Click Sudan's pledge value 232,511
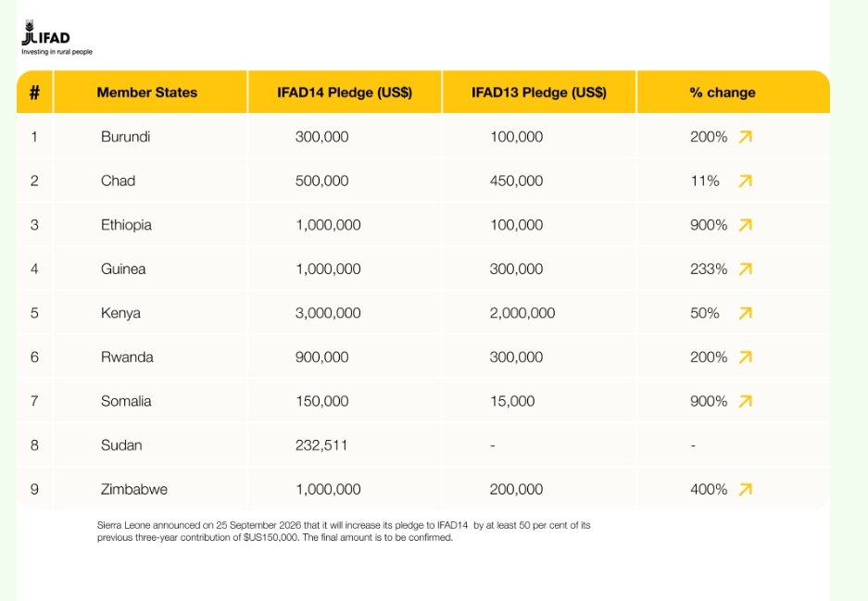Image resolution: width=868 pixels, height=601 pixels. [x=321, y=444]
